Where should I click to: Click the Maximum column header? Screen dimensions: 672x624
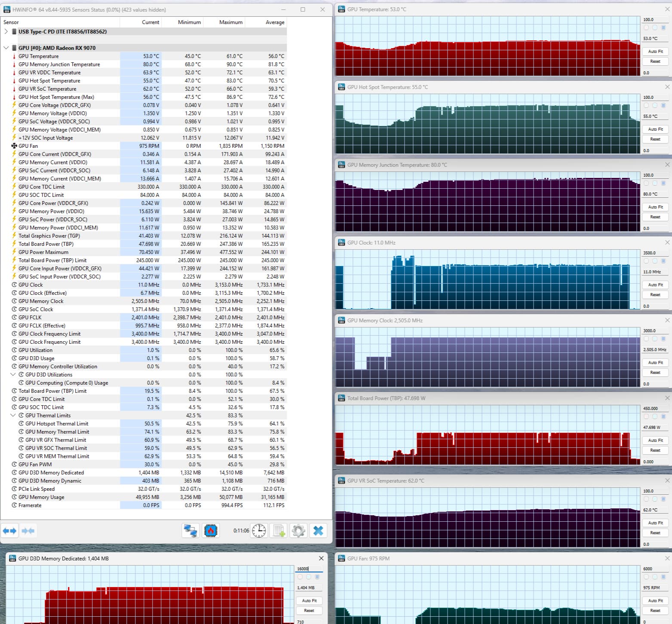pos(231,22)
